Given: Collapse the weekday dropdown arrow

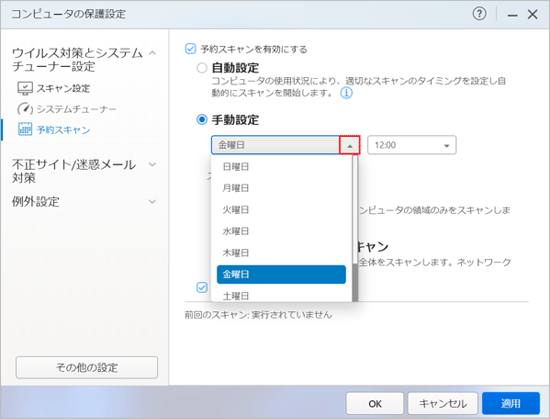Looking at the screenshot, I should tap(349, 145).
